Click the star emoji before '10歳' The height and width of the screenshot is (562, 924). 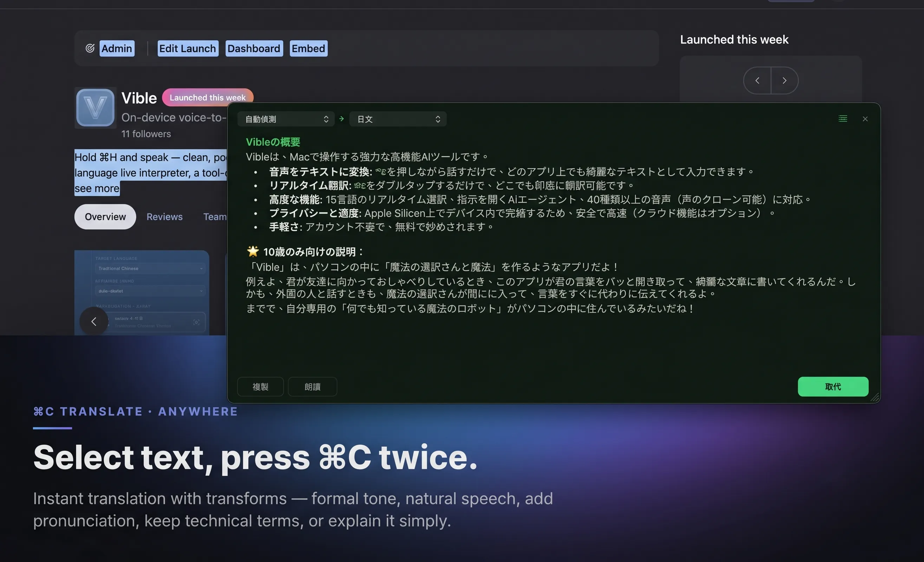coord(253,251)
